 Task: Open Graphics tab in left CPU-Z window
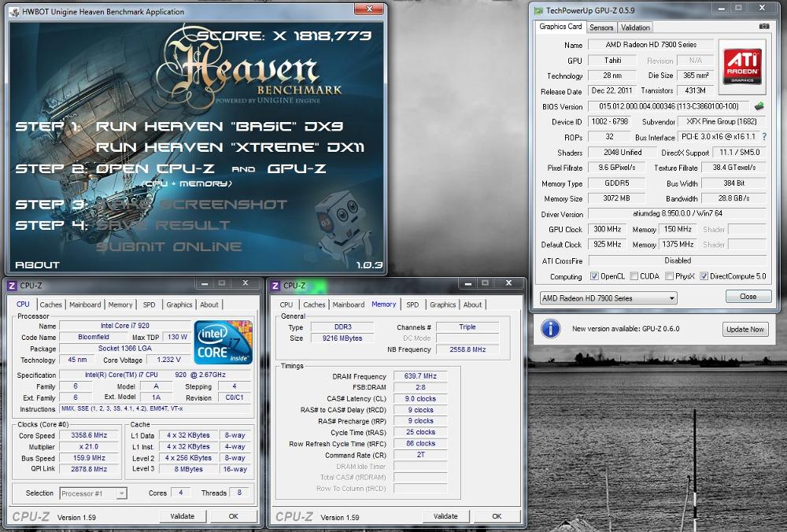(179, 305)
